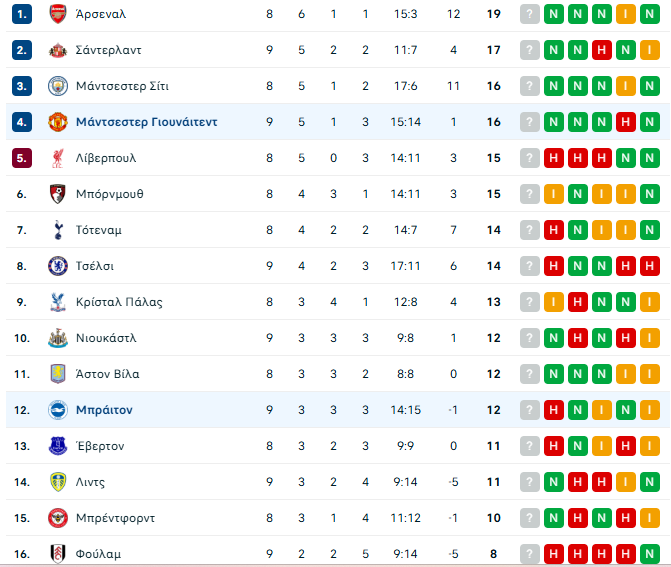Click the Manchester City crest icon

(x=56, y=86)
